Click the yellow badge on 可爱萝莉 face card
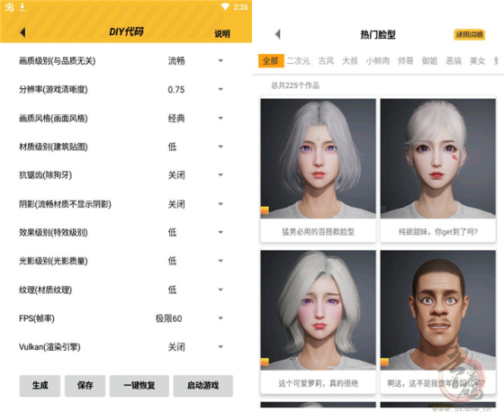The image size is (504, 420). click(x=265, y=362)
